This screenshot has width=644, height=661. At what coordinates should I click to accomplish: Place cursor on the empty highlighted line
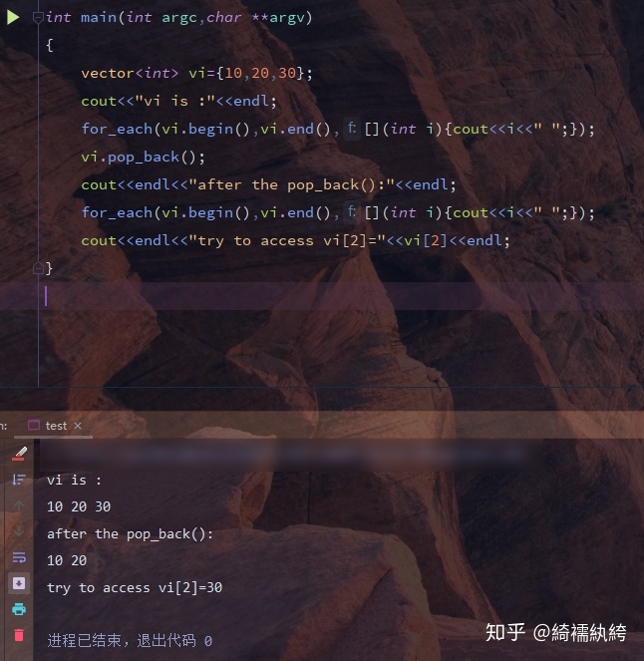(x=322, y=296)
